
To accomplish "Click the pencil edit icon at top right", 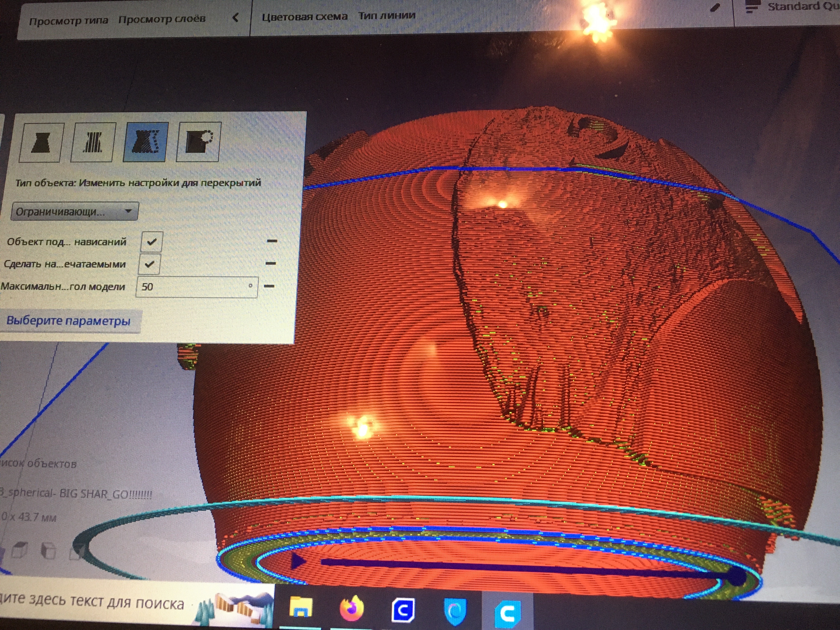I will [x=715, y=7].
